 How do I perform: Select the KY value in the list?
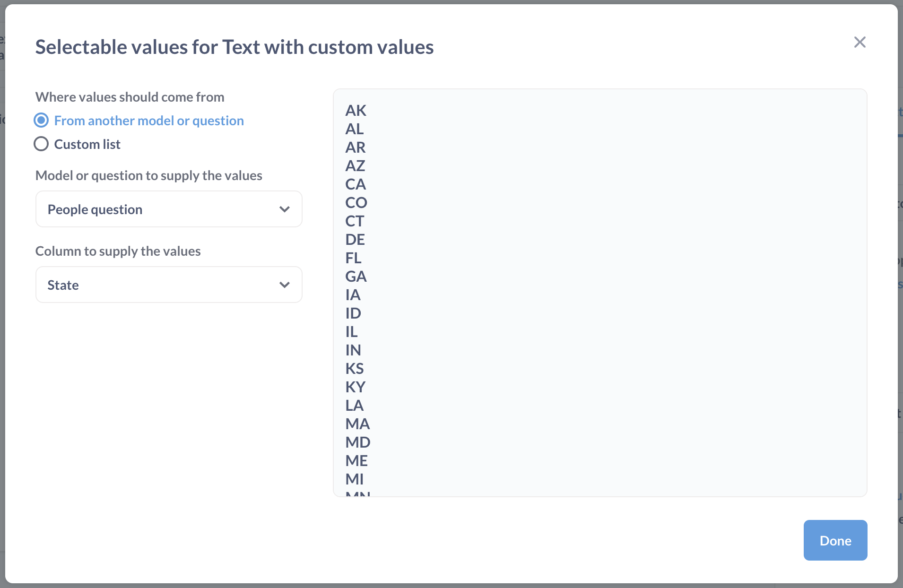(x=356, y=387)
